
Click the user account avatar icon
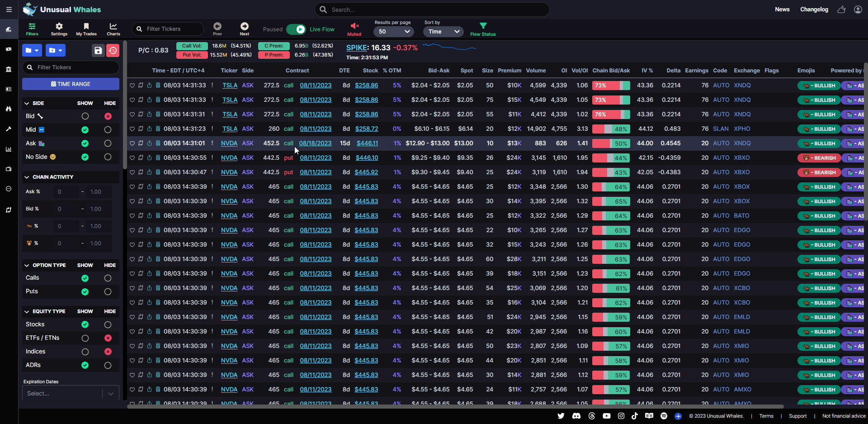pyautogui.click(x=858, y=10)
